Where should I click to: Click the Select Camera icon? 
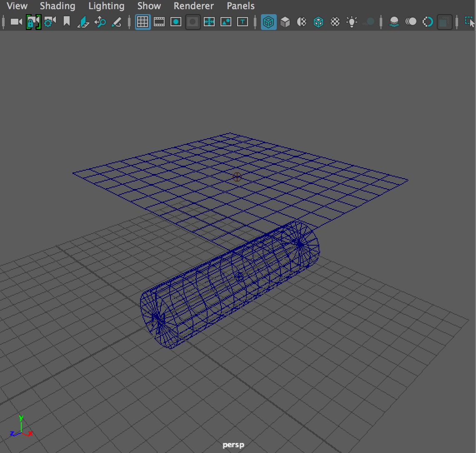(x=16, y=22)
